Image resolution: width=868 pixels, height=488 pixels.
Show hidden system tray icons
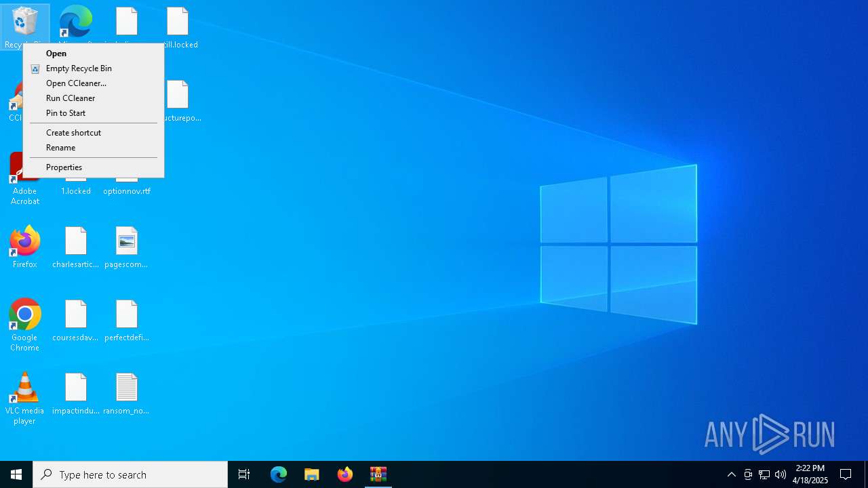click(x=732, y=474)
